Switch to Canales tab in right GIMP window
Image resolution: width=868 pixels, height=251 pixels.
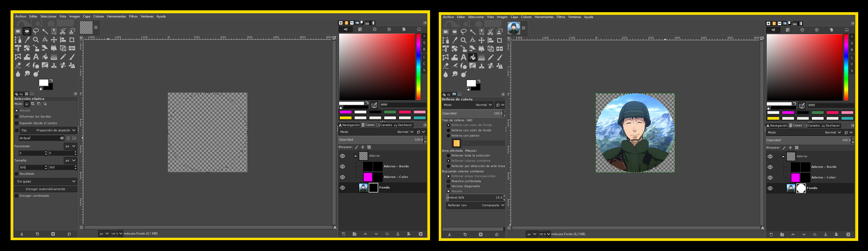pos(811,125)
